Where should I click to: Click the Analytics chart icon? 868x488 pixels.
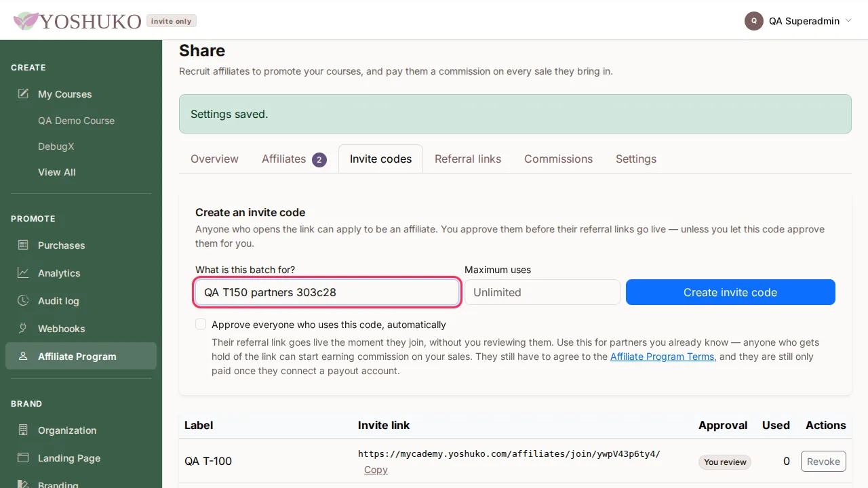(x=23, y=272)
